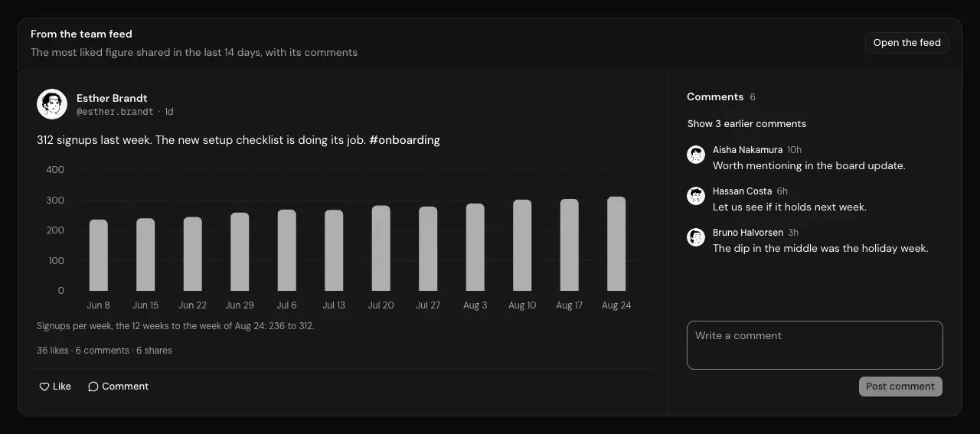Open Aisha Nakamura's avatar

click(696, 155)
